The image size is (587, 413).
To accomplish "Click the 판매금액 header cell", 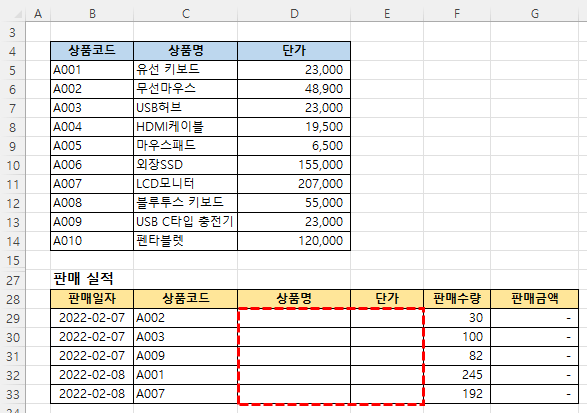I will (x=535, y=299).
